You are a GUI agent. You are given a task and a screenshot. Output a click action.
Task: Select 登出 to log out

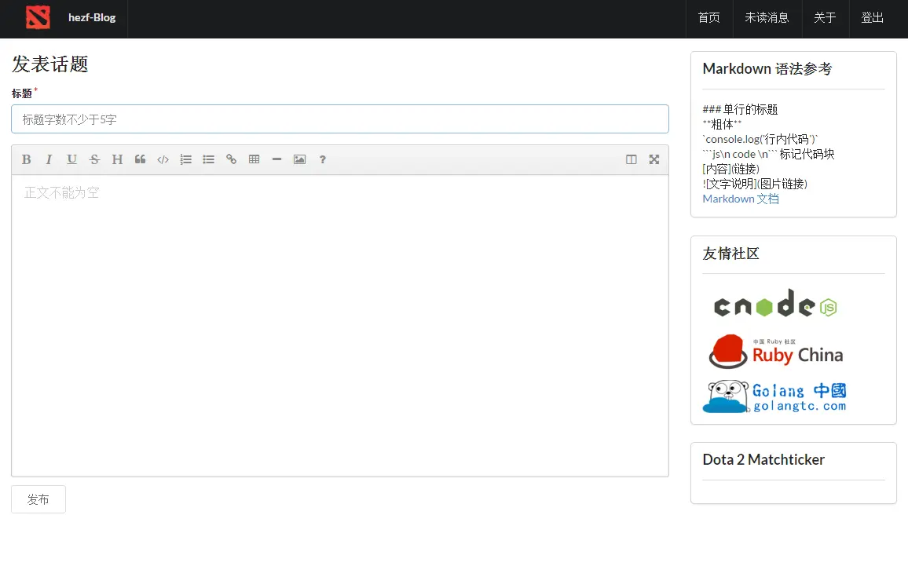coord(872,18)
